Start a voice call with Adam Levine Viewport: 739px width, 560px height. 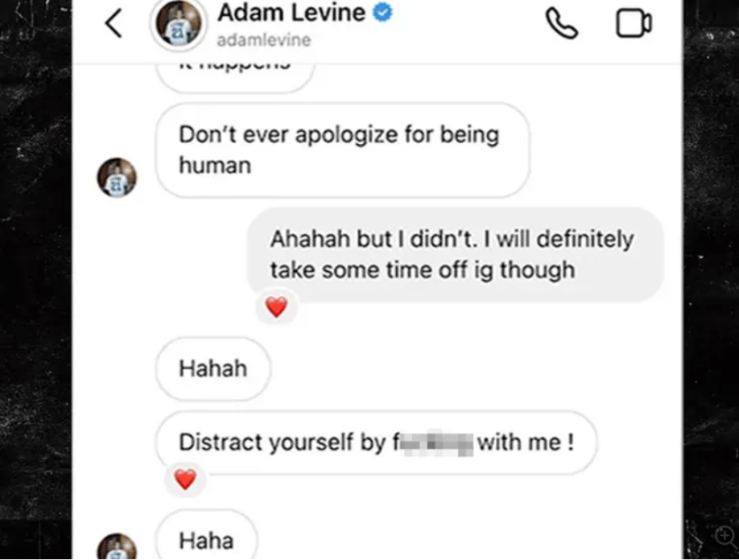(561, 24)
